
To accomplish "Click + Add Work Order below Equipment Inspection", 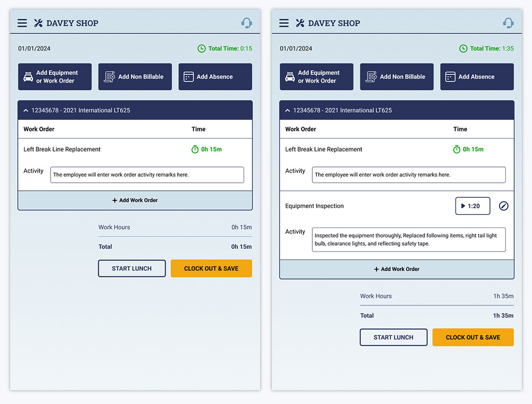I will tap(396, 269).
